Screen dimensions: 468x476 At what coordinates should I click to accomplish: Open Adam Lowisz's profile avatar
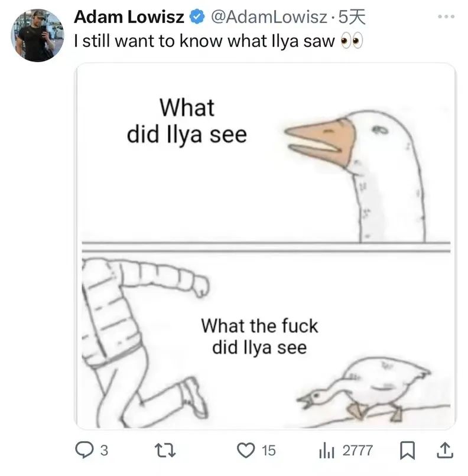pos(36,35)
